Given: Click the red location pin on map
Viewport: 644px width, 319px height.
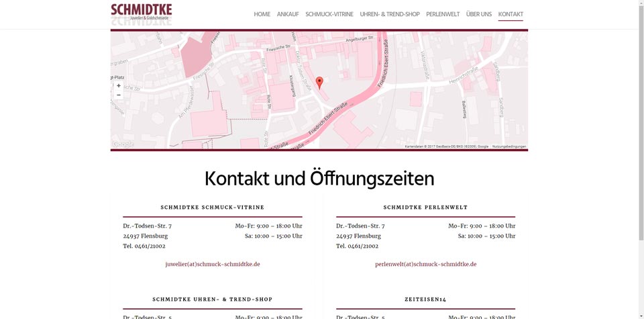Looking at the screenshot, I should [319, 83].
